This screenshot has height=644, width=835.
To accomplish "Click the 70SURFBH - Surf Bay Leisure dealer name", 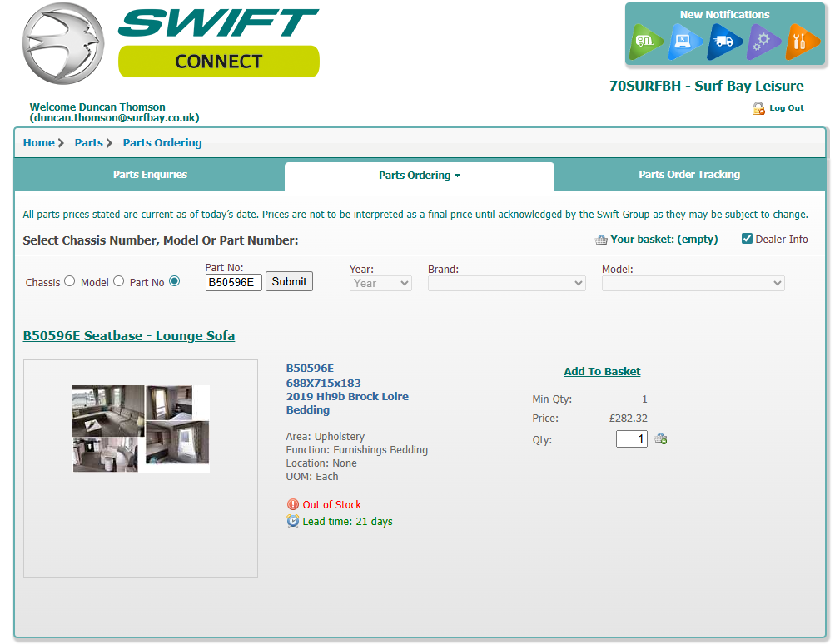I will 707,87.
